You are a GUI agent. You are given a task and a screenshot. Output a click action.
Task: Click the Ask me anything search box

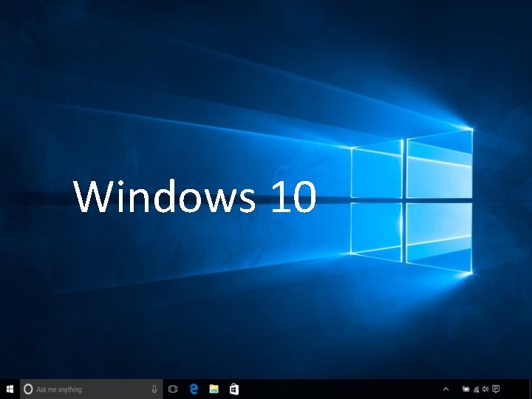coord(92,389)
